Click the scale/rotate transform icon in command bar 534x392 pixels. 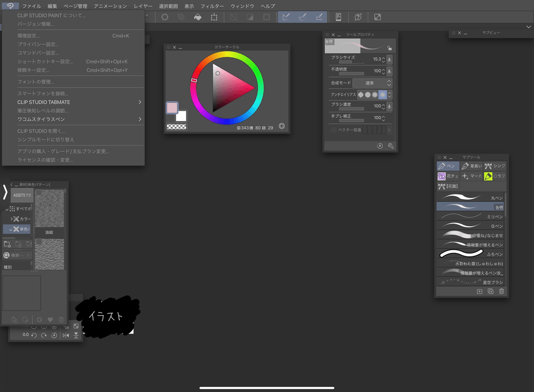coord(214,17)
